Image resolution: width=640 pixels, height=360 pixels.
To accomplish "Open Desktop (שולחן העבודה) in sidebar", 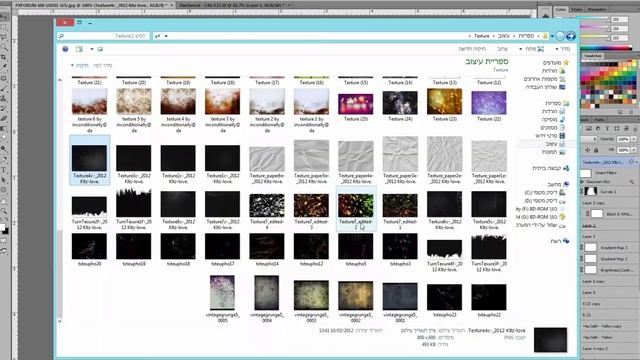I will [545, 87].
